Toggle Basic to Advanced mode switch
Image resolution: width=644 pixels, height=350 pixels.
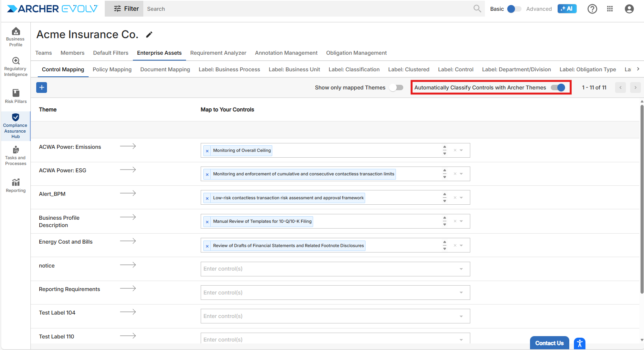(514, 9)
